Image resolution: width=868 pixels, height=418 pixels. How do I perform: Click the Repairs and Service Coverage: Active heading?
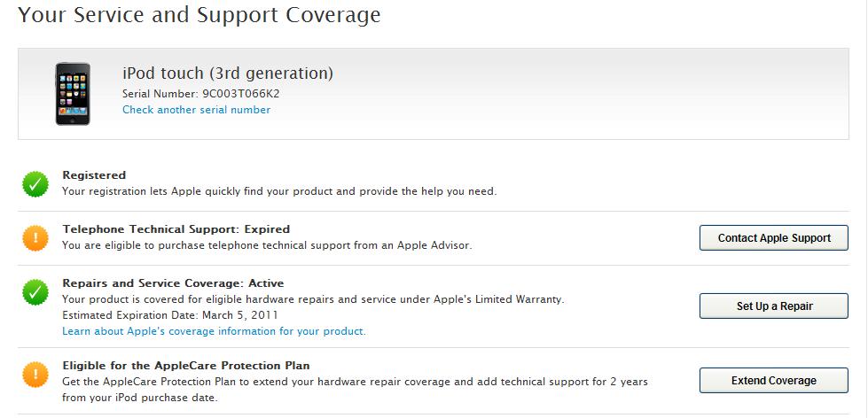pyautogui.click(x=173, y=283)
